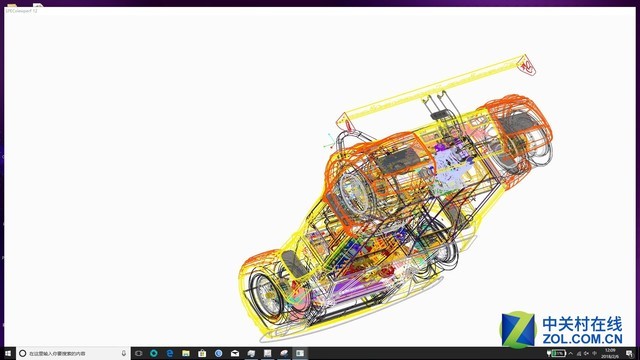640x360 pixels.
Task: Open the Mail app on the taskbar
Action: point(235,353)
